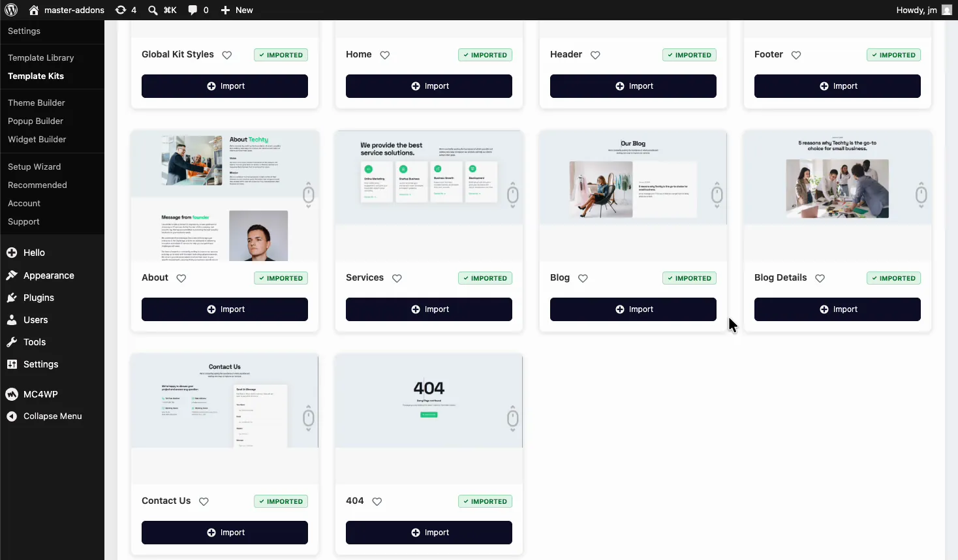958x560 pixels.
Task: Click scroll mouse icon on Contact Us preview
Action: pyautogui.click(x=309, y=418)
